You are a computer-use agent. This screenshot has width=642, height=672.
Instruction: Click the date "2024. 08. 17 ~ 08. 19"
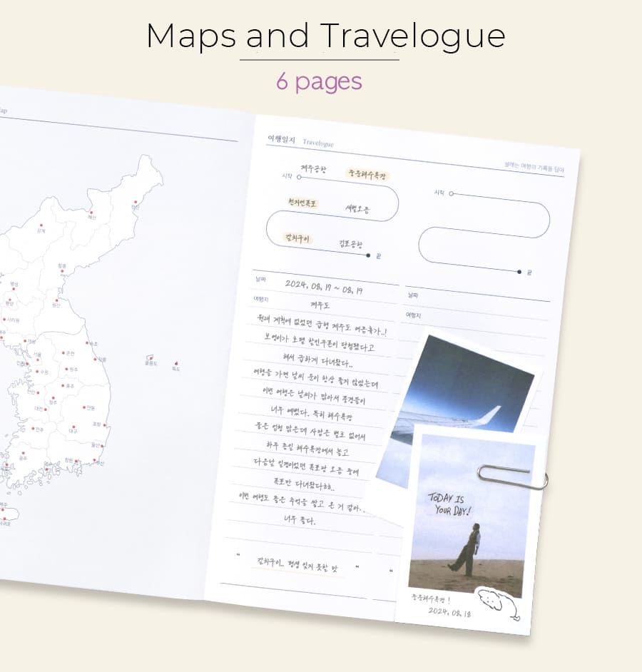tap(324, 287)
